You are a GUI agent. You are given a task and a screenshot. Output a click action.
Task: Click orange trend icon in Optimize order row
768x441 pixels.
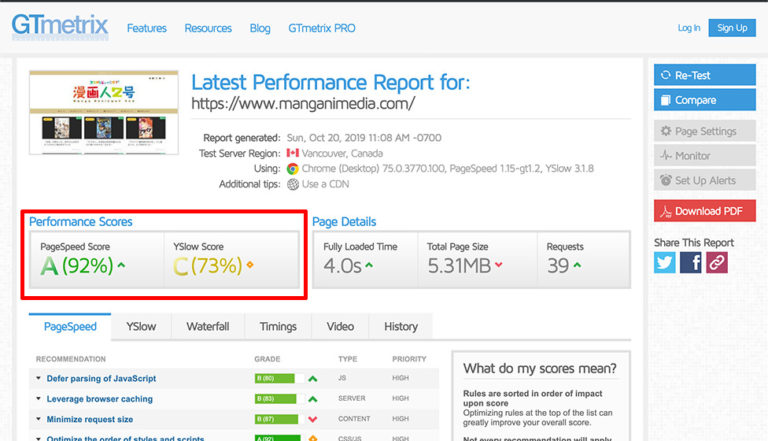[312, 438]
